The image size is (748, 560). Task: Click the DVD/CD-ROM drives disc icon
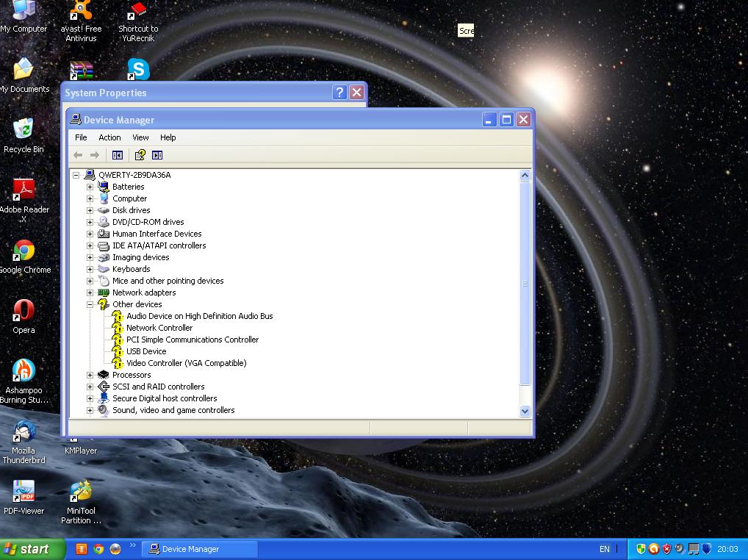click(104, 222)
